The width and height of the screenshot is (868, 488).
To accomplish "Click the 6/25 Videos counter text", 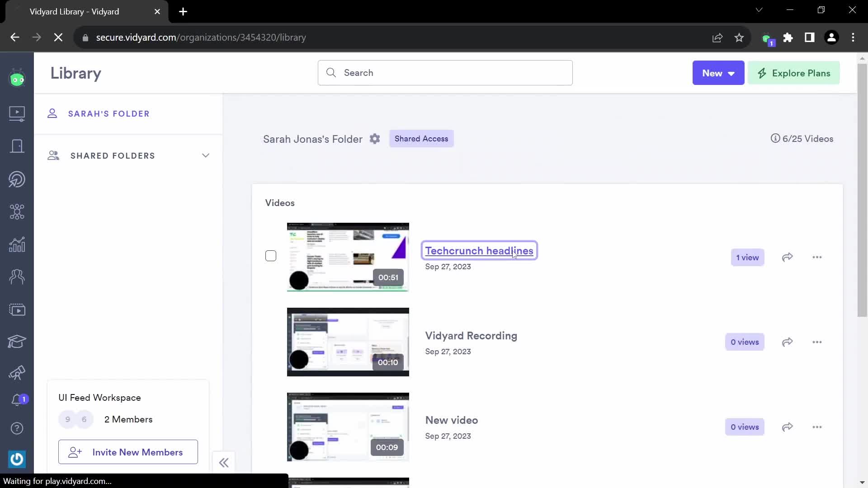I will (x=808, y=139).
